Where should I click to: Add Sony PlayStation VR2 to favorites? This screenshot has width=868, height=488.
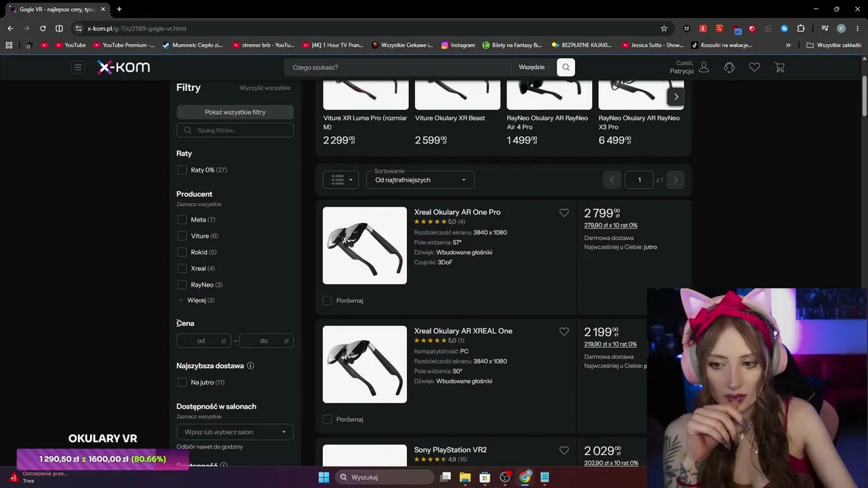pyautogui.click(x=564, y=450)
